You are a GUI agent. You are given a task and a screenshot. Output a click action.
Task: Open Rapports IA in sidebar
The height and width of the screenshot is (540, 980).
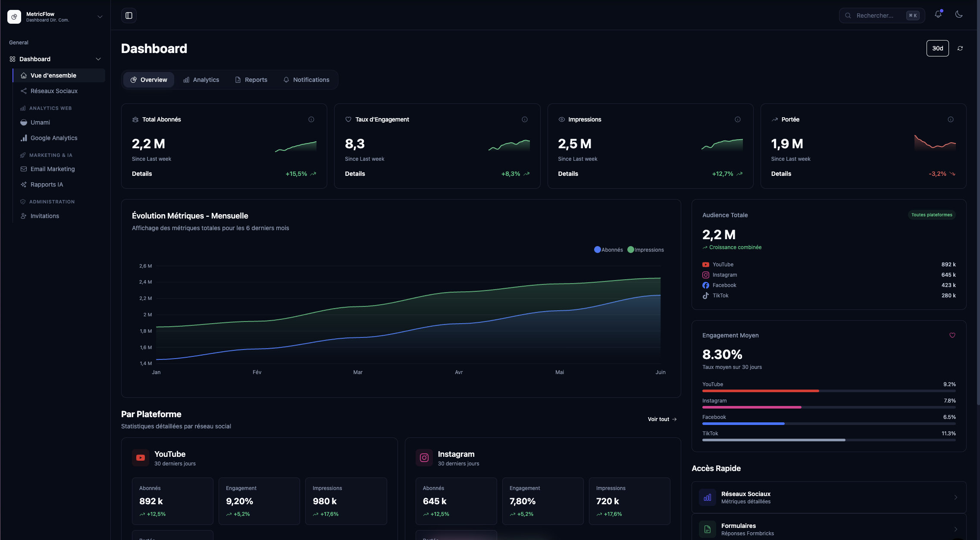[59, 184]
